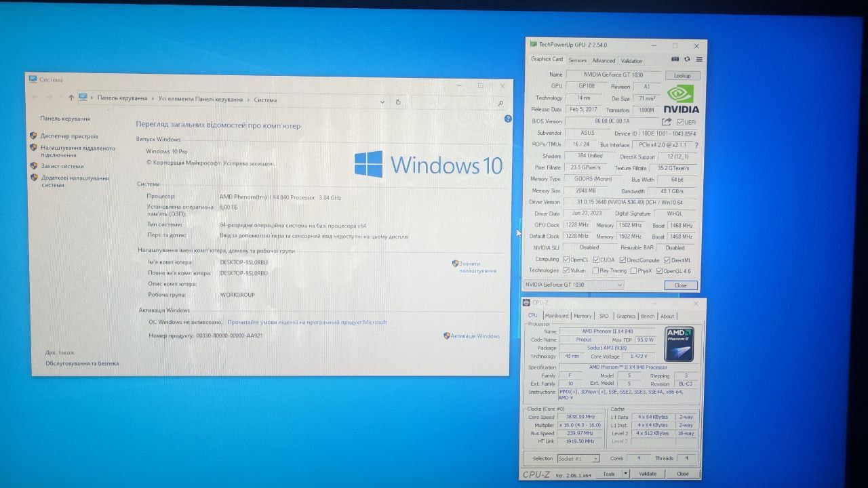Click the Validate button in CPU-Z
The height and width of the screenshot is (488, 868).
coord(648,474)
